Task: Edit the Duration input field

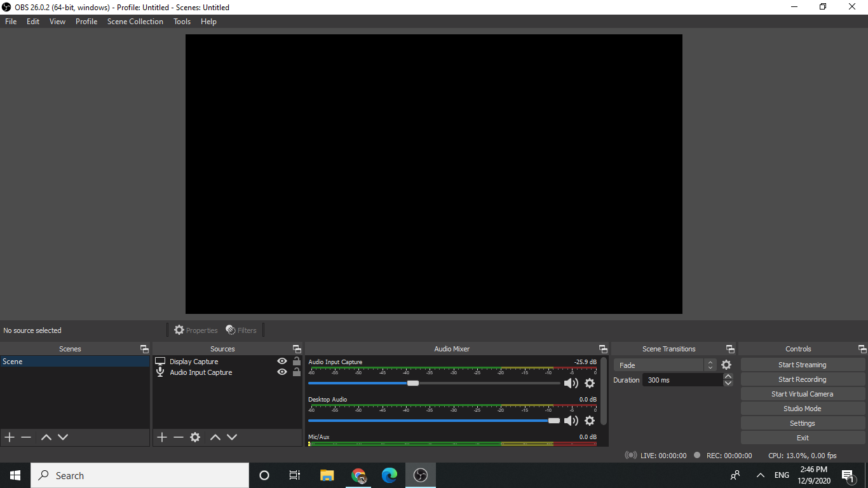Action: coord(683,379)
